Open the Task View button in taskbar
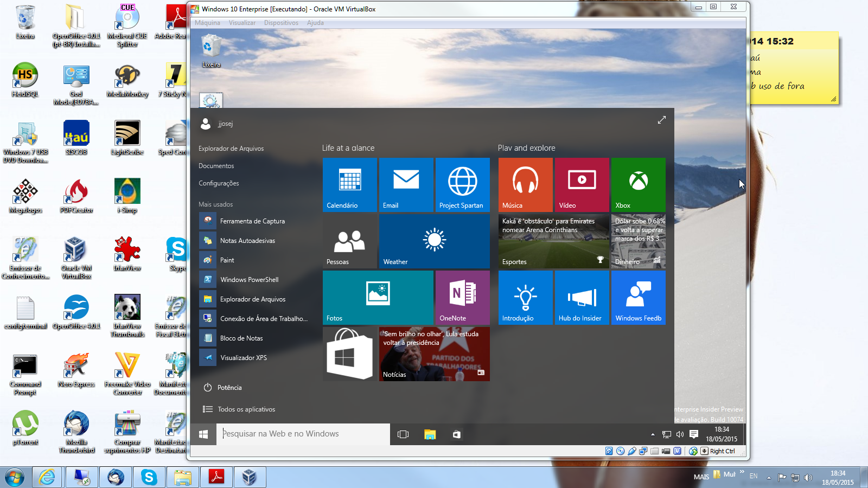 [403, 434]
